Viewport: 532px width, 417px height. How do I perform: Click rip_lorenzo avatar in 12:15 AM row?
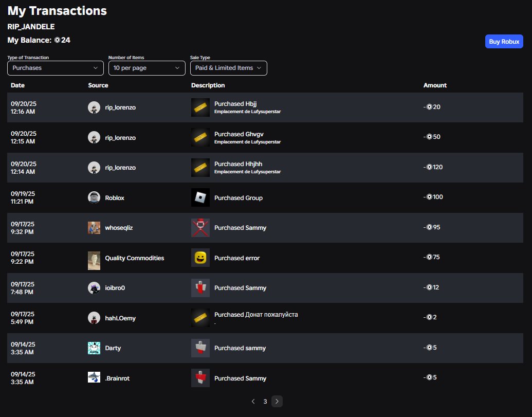pos(94,137)
